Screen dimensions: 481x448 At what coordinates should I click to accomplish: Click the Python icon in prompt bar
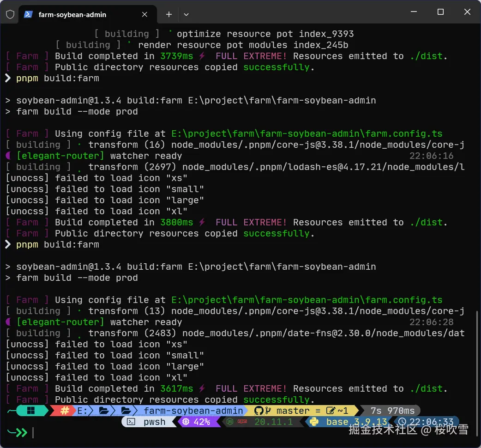(x=315, y=422)
